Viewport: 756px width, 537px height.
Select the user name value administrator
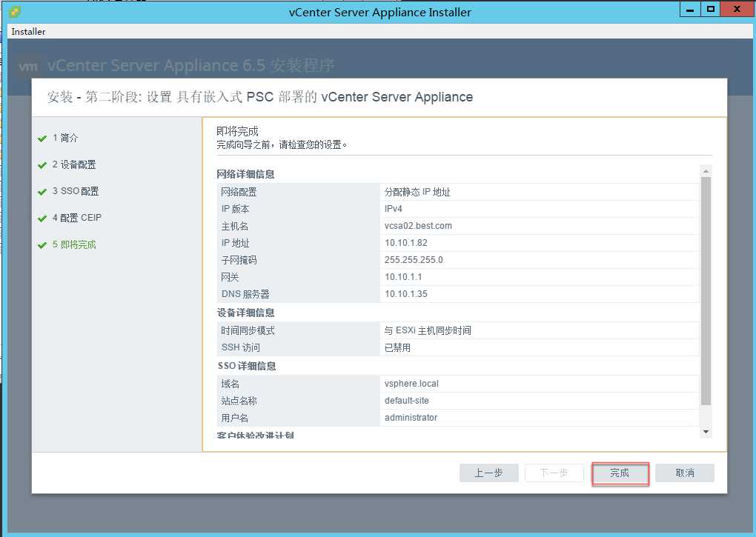411,418
